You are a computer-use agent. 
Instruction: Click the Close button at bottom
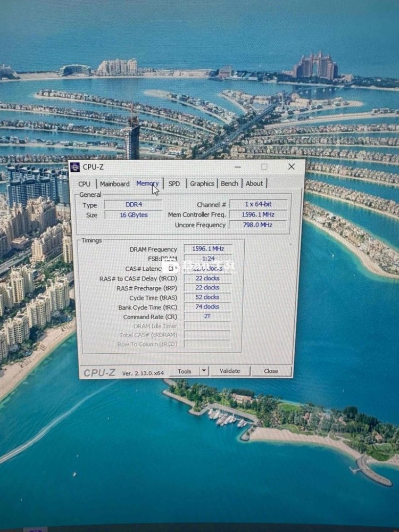point(271,371)
